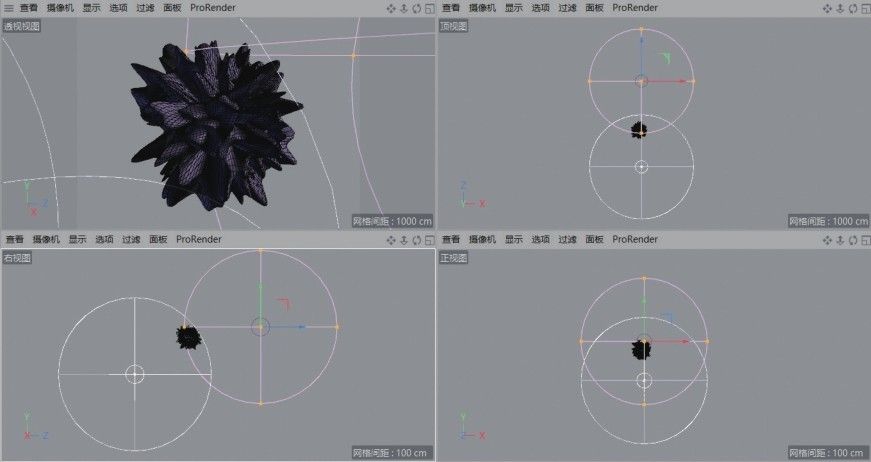This screenshot has width=871, height=462.
Task: Open 面板 menu in the front view
Action: [594, 239]
